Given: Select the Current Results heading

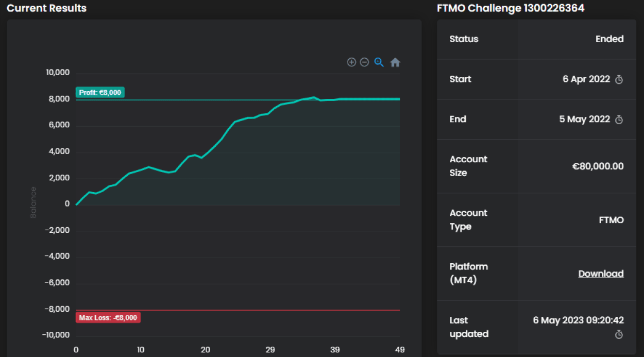Looking at the screenshot, I should coord(46,8).
